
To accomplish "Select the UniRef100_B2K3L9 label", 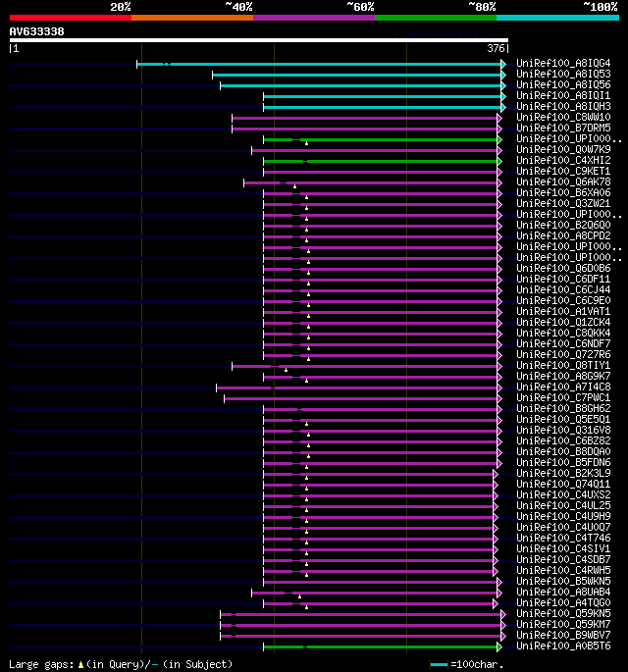I will (x=563, y=474).
